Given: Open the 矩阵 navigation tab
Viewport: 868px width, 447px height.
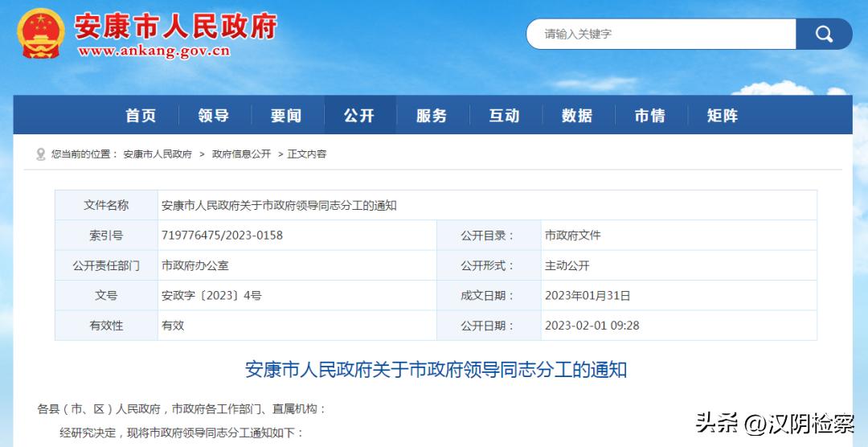Looking at the screenshot, I should [723, 115].
